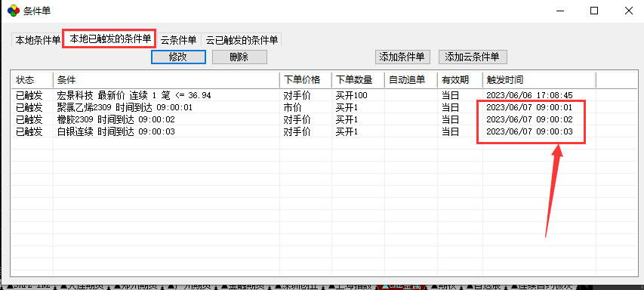
Task: Click the 市价 price cell
Action: (292, 108)
